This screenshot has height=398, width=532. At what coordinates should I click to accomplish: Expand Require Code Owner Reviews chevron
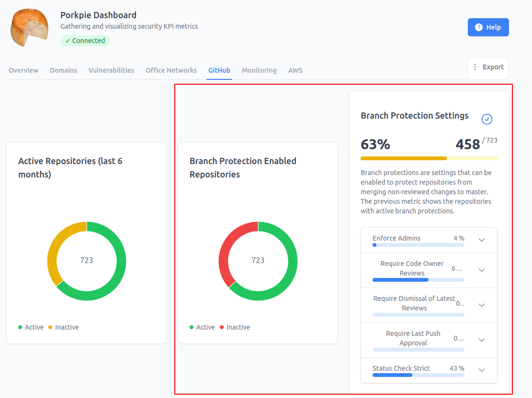[x=481, y=270]
